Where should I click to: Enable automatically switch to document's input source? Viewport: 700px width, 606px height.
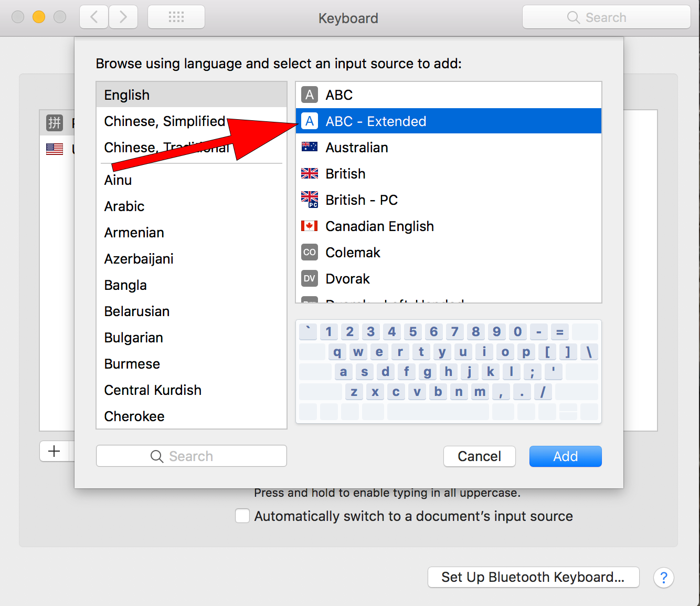click(242, 516)
